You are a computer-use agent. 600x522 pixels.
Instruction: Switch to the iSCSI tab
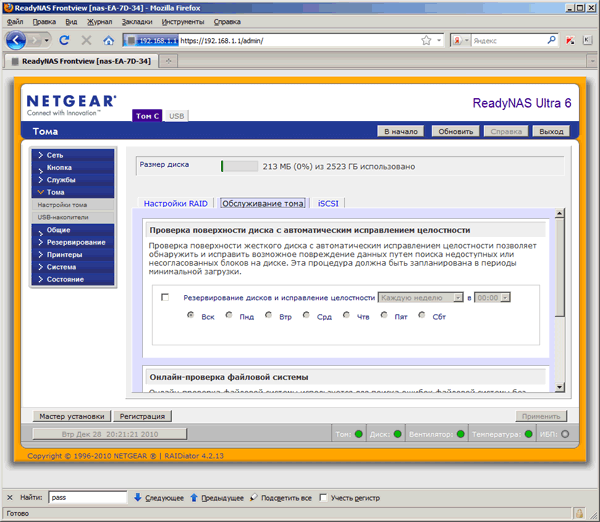click(x=328, y=203)
